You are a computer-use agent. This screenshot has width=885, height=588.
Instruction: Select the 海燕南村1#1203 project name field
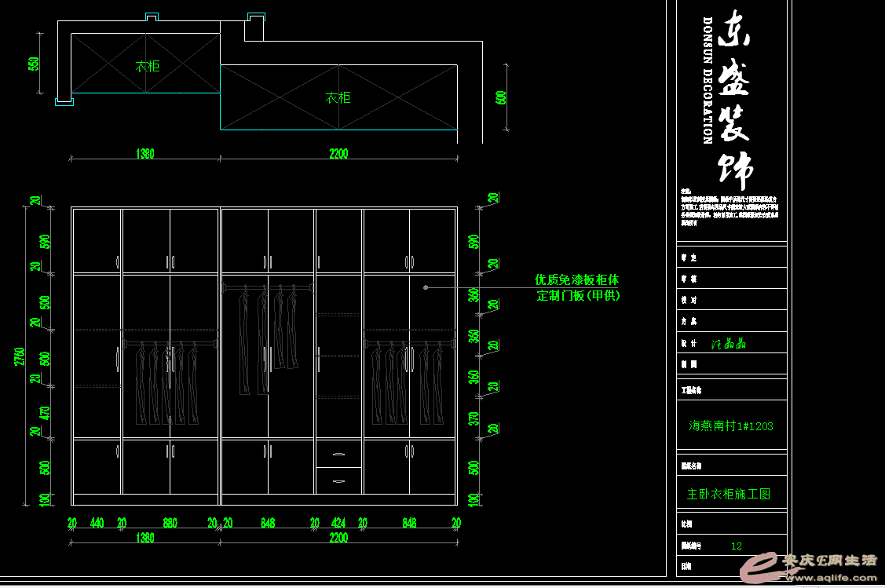point(730,426)
